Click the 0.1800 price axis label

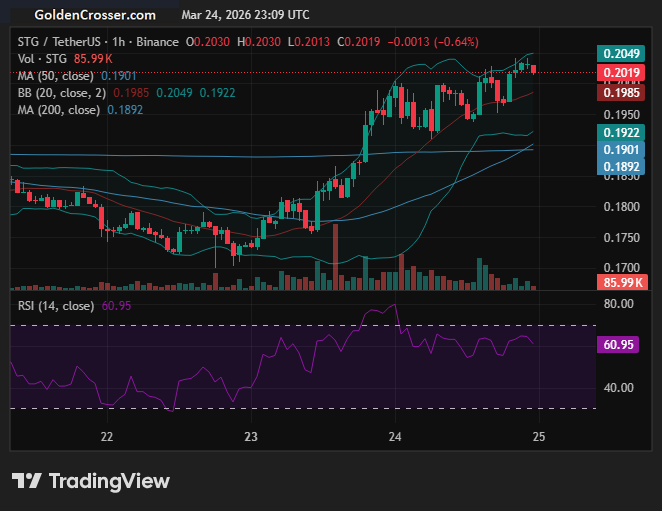tap(621, 207)
